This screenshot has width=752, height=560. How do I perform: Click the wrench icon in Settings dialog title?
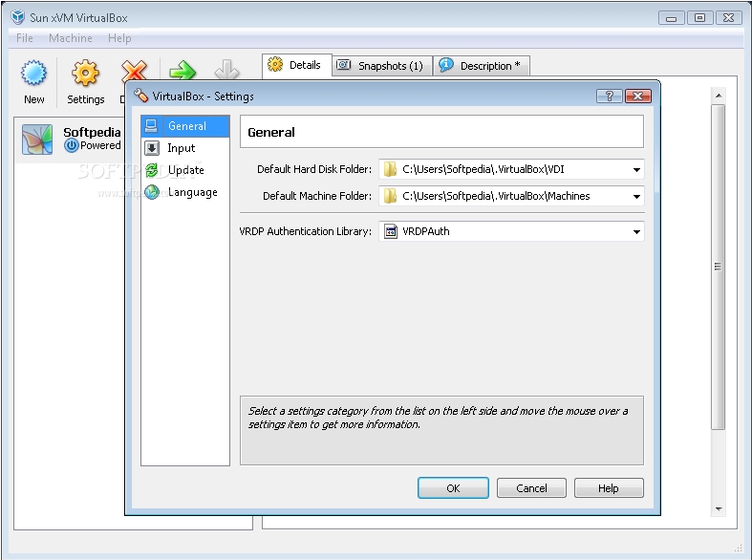140,96
